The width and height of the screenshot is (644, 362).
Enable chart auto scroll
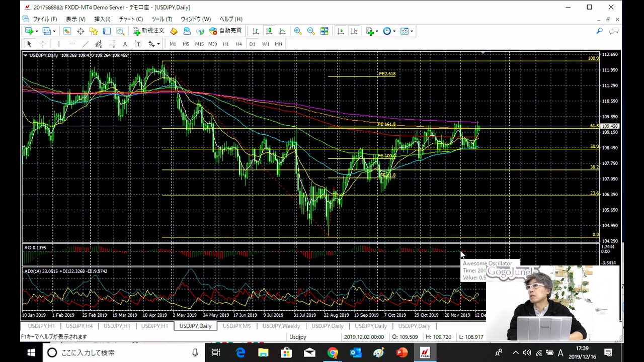[341, 31]
